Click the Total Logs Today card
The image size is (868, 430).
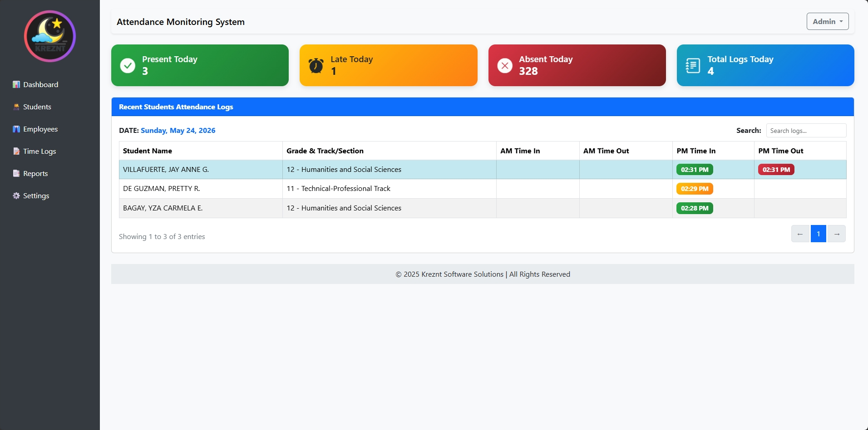click(x=765, y=65)
